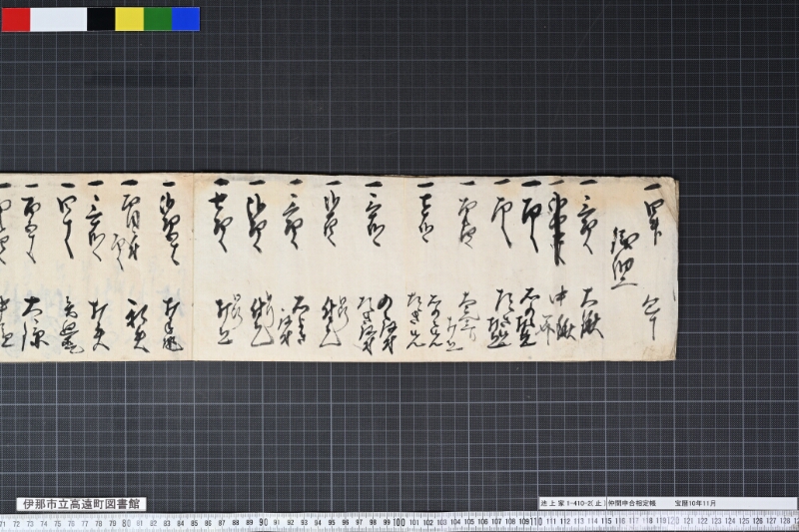Click the 95 mark on the ruler
The image size is (799, 532).
tap(332, 522)
